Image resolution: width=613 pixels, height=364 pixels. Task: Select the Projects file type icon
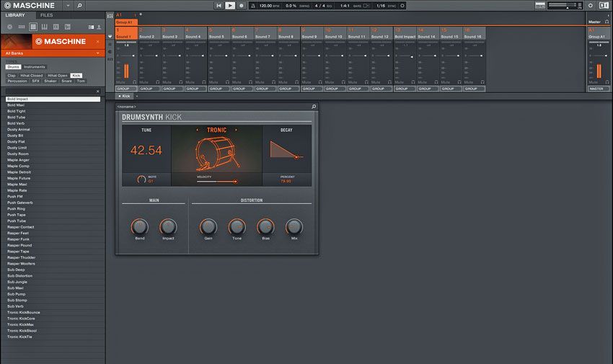click(10, 27)
